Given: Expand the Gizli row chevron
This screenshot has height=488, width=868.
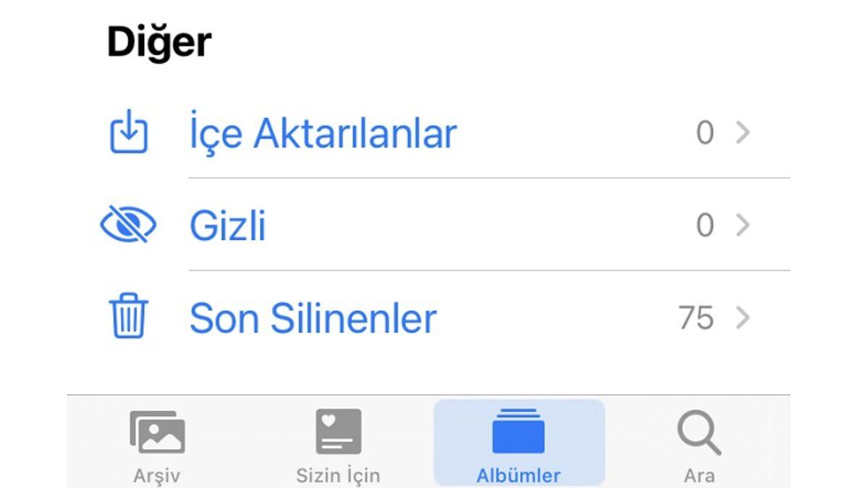Looking at the screenshot, I should coord(745,224).
